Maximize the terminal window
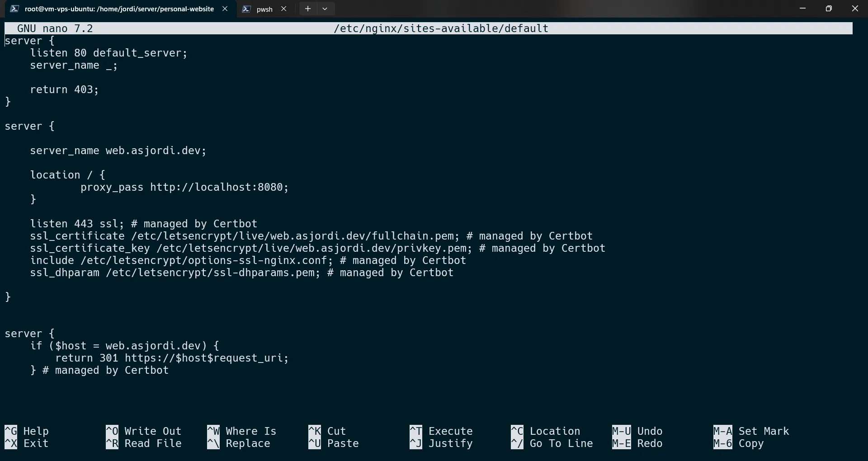The image size is (868, 461). click(x=829, y=9)
